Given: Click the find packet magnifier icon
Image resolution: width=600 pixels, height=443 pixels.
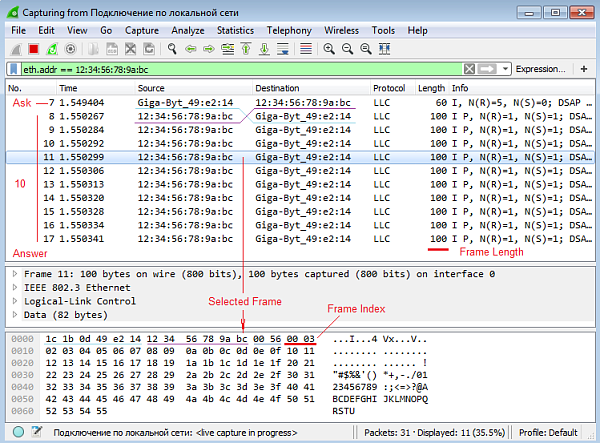Looking at the screenshot, I should (172, 48).
